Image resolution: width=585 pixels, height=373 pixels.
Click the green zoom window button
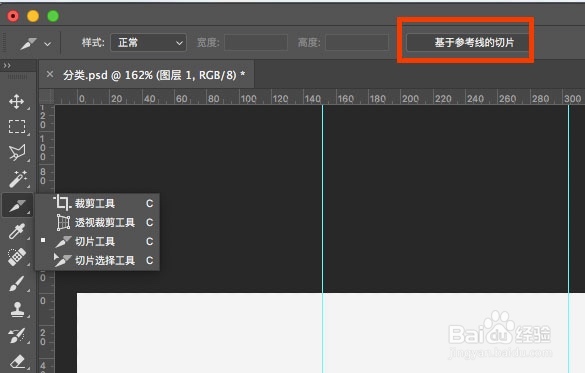click(x=53, y=16)
